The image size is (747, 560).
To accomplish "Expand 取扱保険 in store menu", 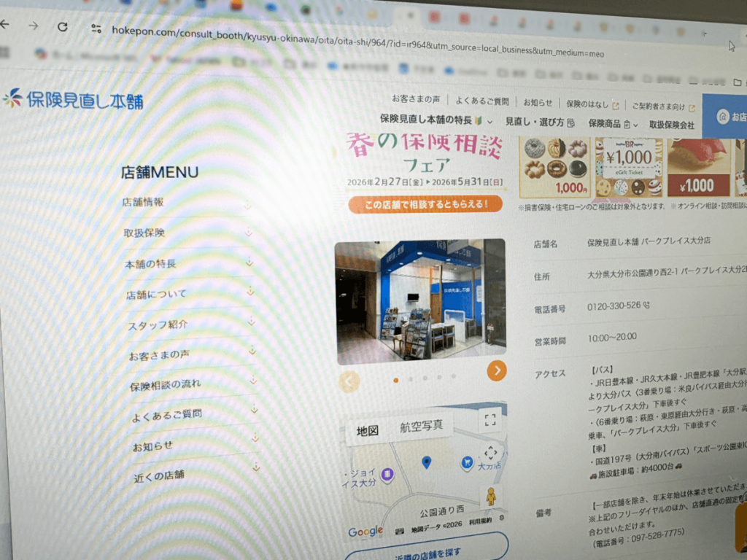I will point(187,233).
